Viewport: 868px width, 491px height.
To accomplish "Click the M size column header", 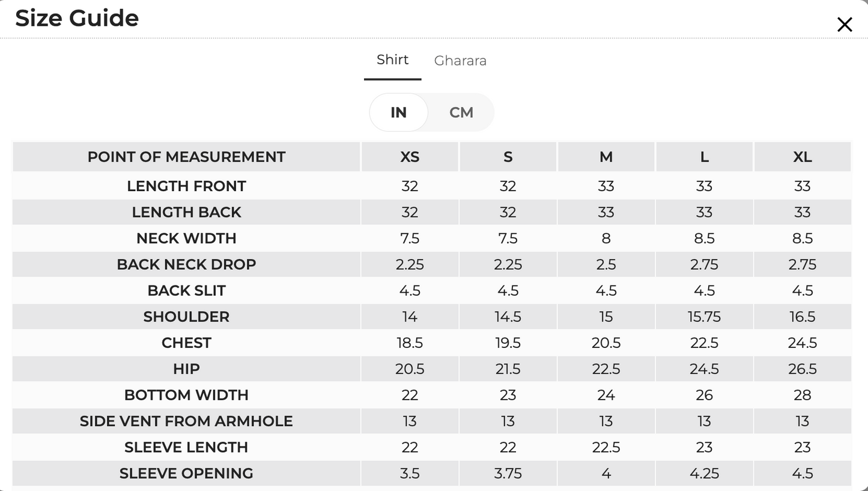I will click(x=606, y=157).
